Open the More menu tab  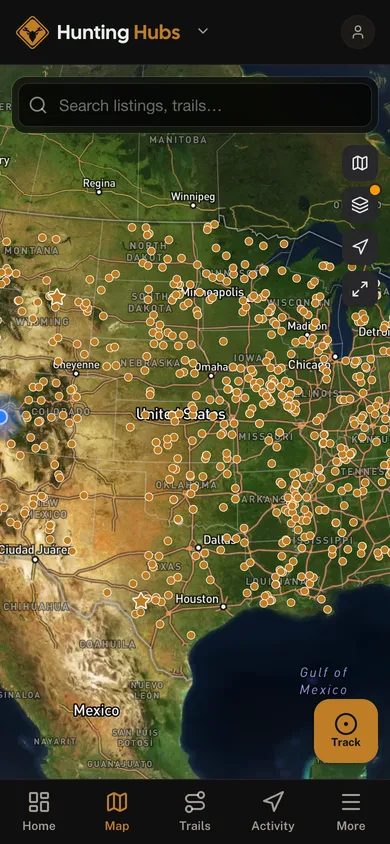351,811
